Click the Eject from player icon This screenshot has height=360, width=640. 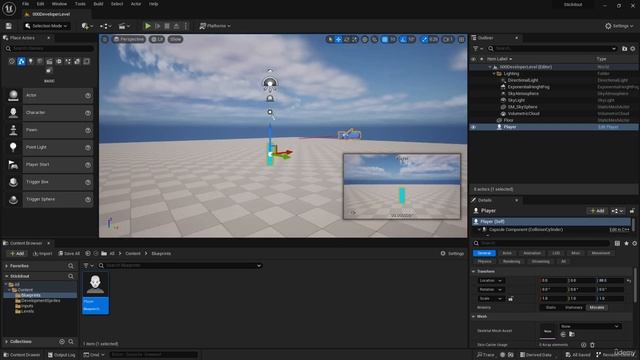coord(176,26)
